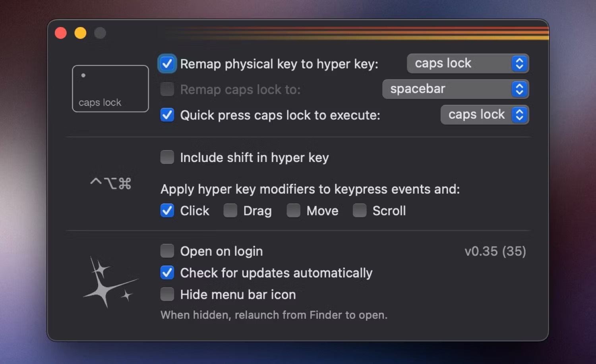Enable the Scroll modifier option

point(359,210)
